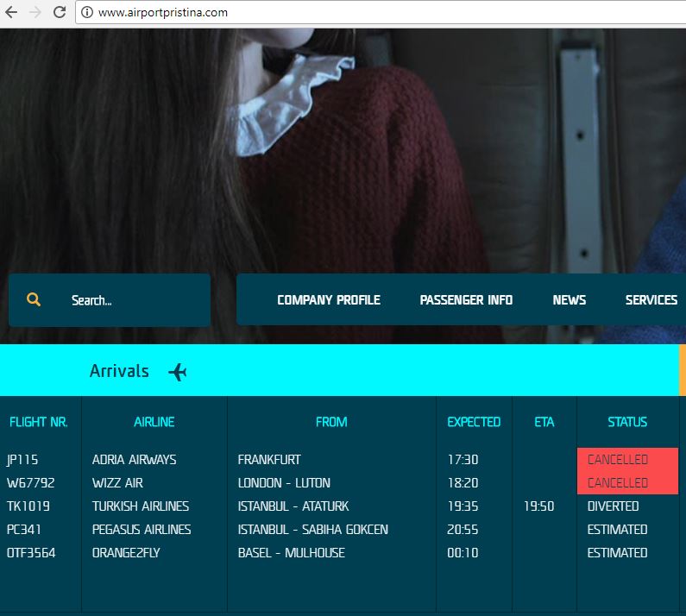This screenshot has height=616, width=686.
Task: Click ESTIMATED status of PC341
Action: pyautogui.click(x=617, y=530)
